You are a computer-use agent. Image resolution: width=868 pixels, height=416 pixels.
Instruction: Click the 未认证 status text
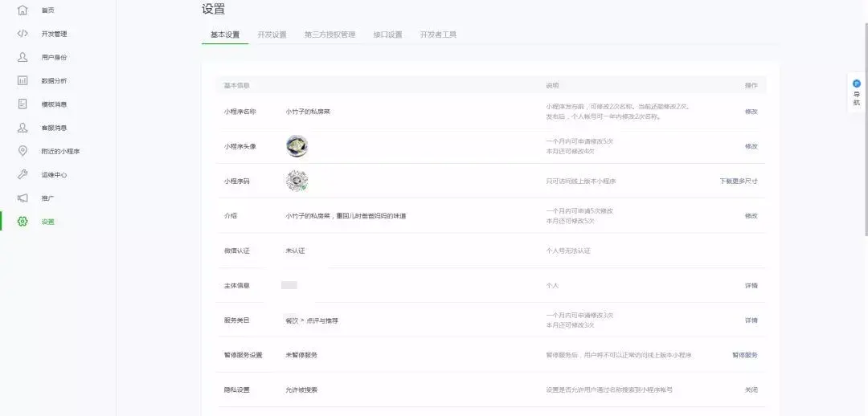coord(295,251)
